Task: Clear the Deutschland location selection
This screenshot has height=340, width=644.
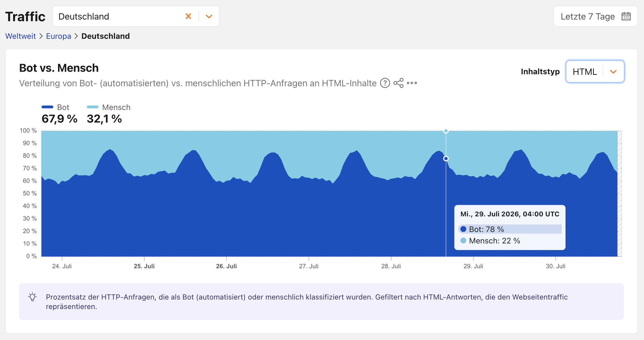Action: [x=188, y=16]
